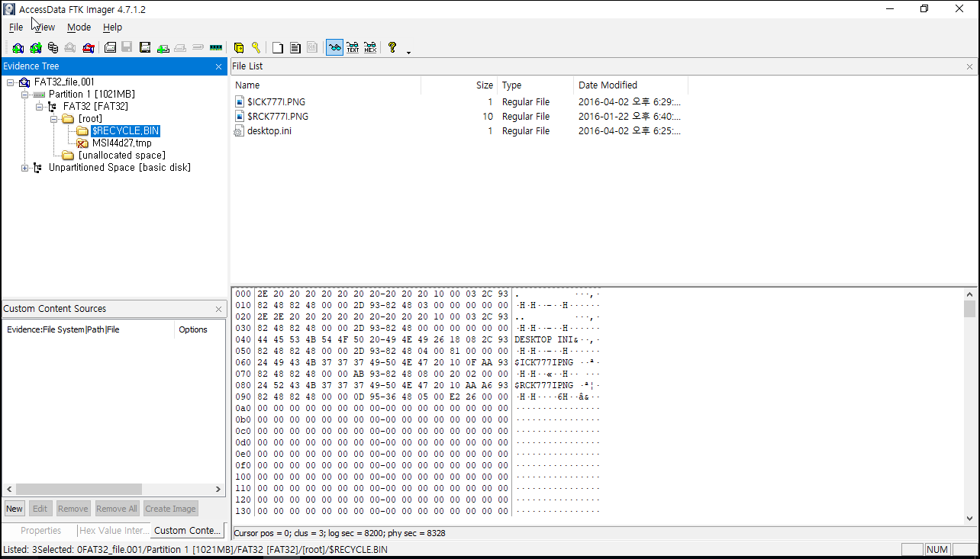Click the [root] folder icon
The width and height of the screenshot is (980, 559).
click(68, 118)
